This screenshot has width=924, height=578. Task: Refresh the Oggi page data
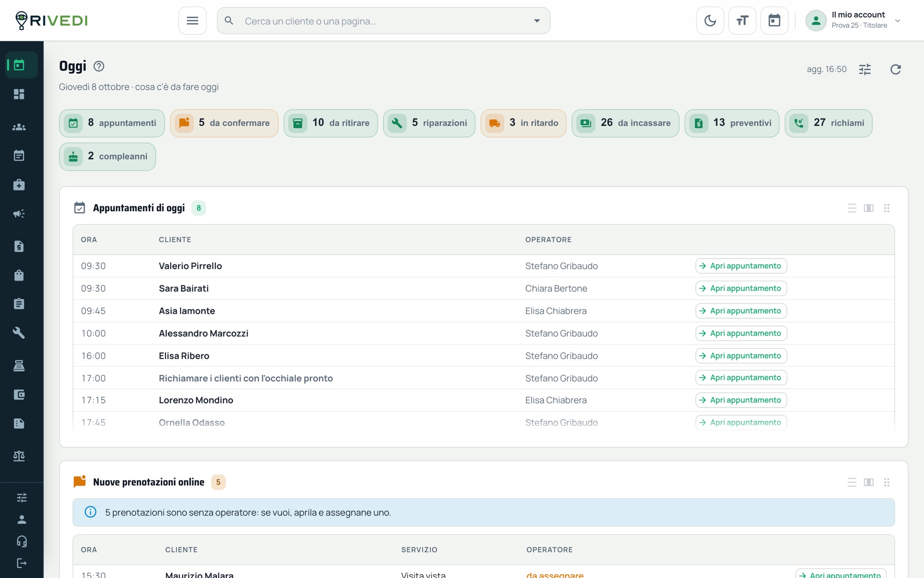(895, 69)
